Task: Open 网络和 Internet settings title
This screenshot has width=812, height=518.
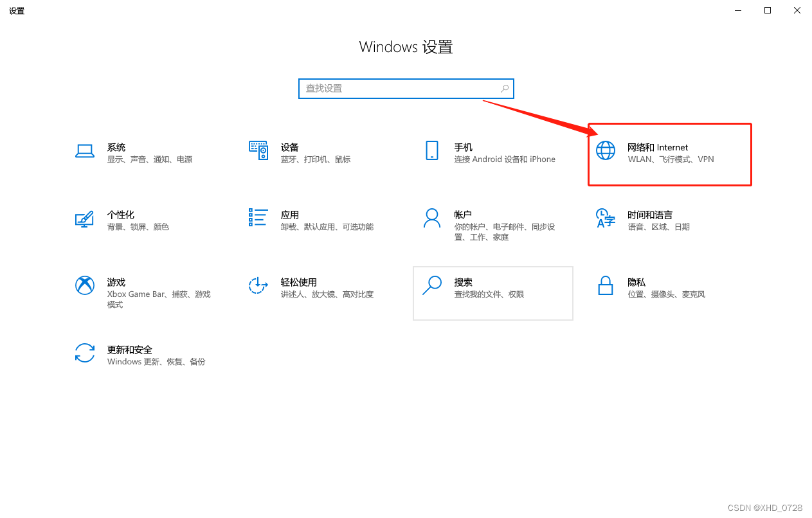Action: point(658,147)
